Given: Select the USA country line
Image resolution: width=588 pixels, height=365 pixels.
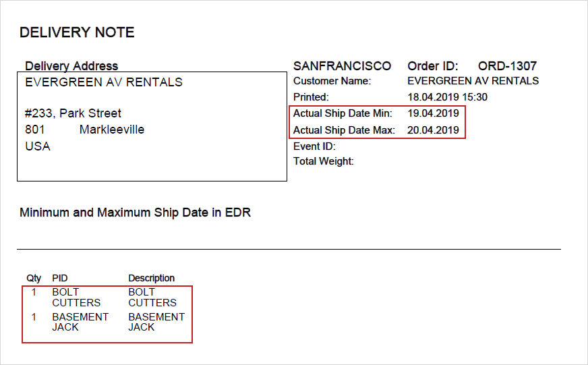Looking at the screenshot, I should pyautogui.click(x=38, y=146).
